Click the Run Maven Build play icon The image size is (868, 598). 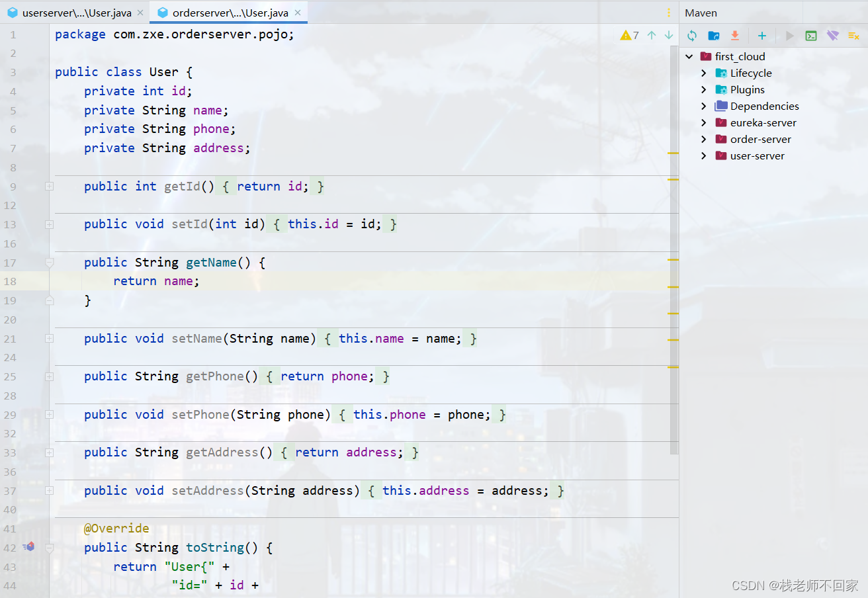click(789, 36)
